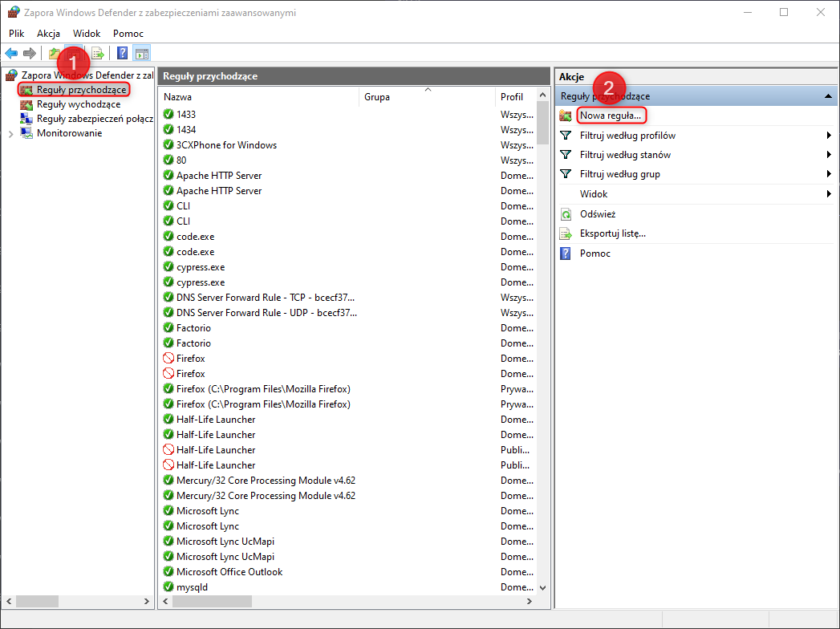The image size is (840, 629).
Task: Open the Filtruj według profilów submenu arrow
Action: tap(829, 136)
